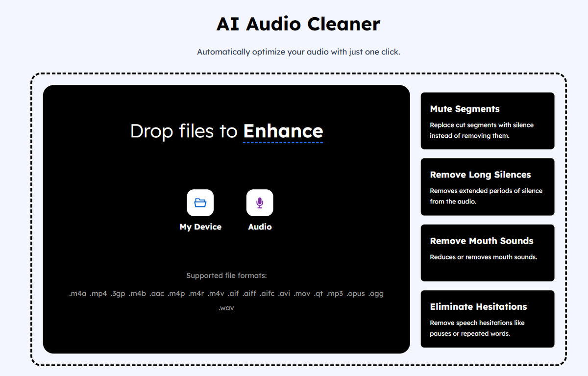Screen dimensions: 588x376
Task: Select the .mp3 format label
Action: point(337,293)
